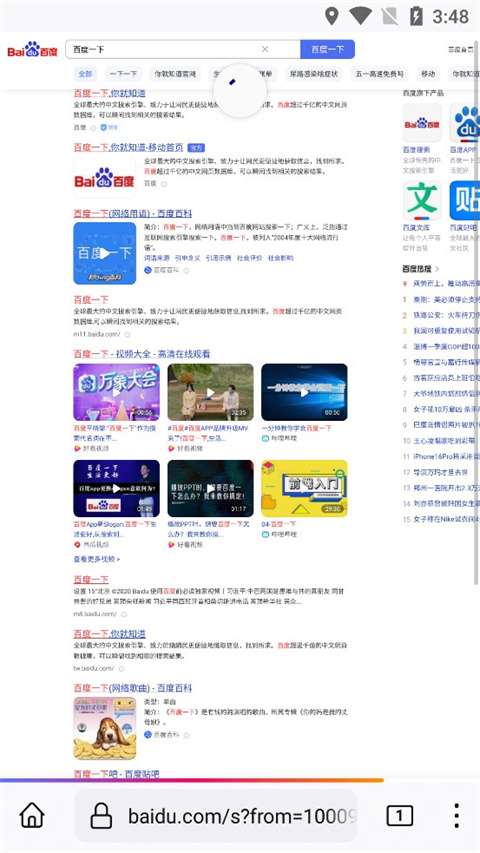This screenshot has width=480, height=853.
Task: Open the browser home icon
Action: click(32, 815)
